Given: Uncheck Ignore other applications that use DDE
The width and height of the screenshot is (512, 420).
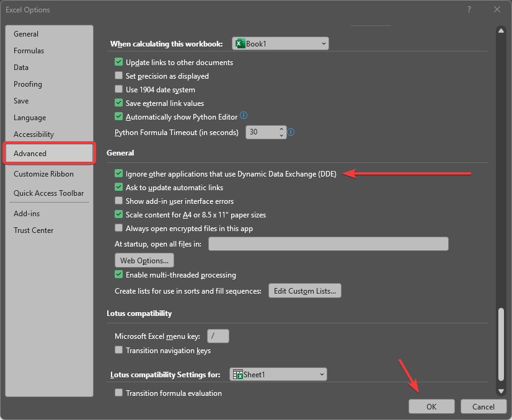Looking at the screenshot, I should [x=118, y=173].
